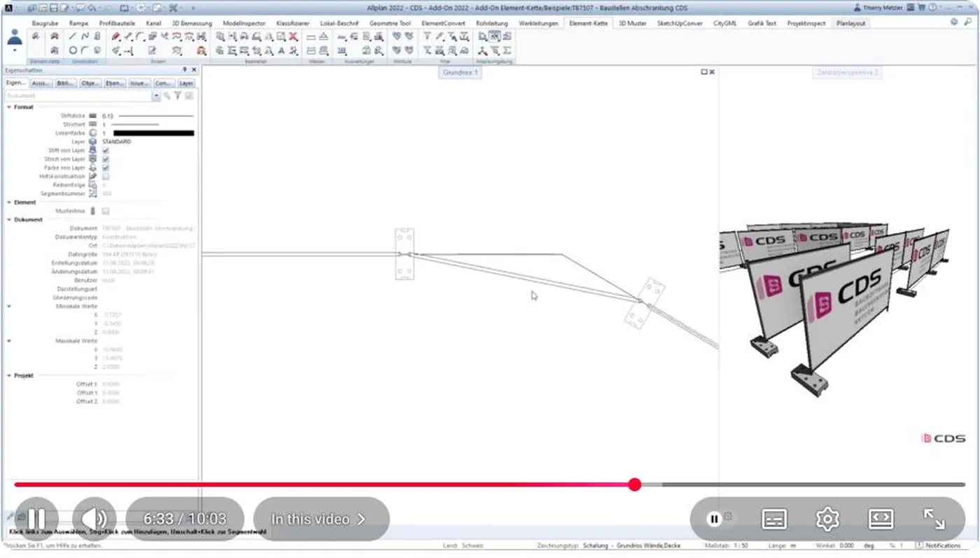Open the 3D Muster ribbon tab
This screenshot has height=558, width=980.
tap(633, 23)
